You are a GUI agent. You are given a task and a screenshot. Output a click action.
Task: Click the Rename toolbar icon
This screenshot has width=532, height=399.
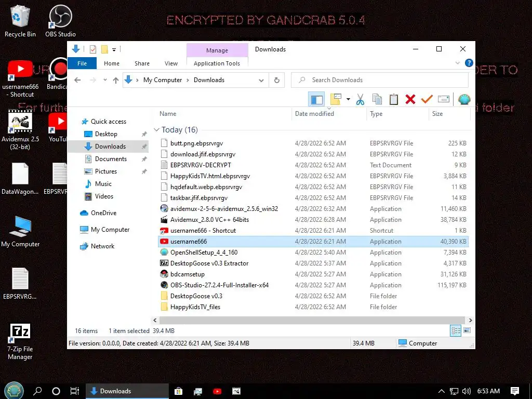pos(444,99)
